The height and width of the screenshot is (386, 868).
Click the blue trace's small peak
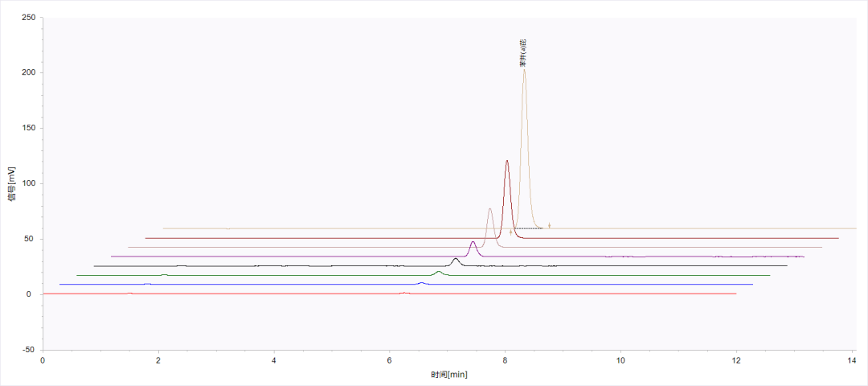click(x=422, y=283)
